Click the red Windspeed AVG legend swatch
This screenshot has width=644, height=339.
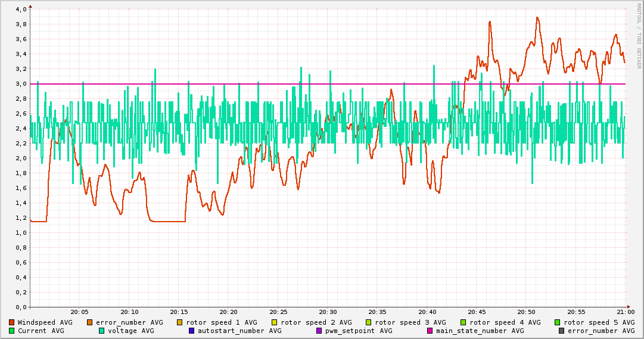click(12, 322)
